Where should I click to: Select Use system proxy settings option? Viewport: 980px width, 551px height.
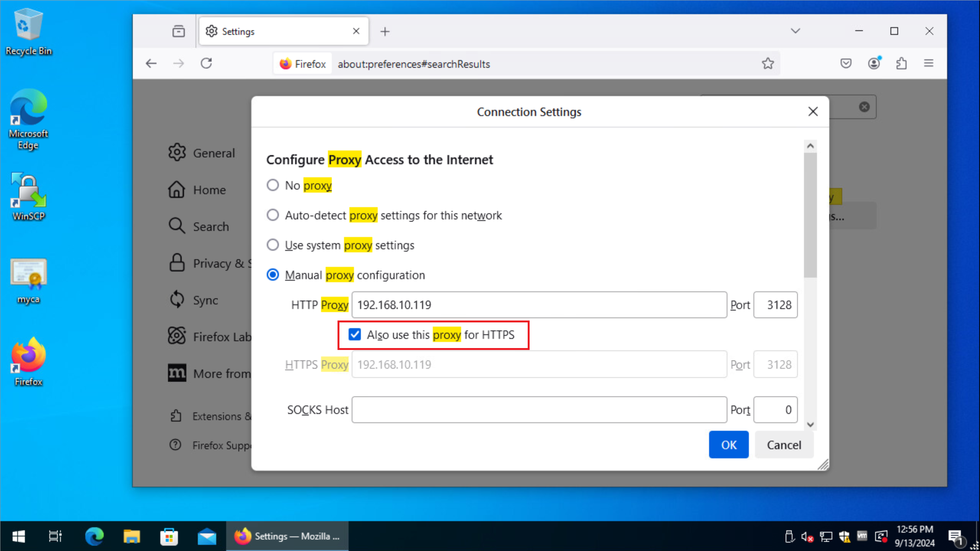(272, 245)
